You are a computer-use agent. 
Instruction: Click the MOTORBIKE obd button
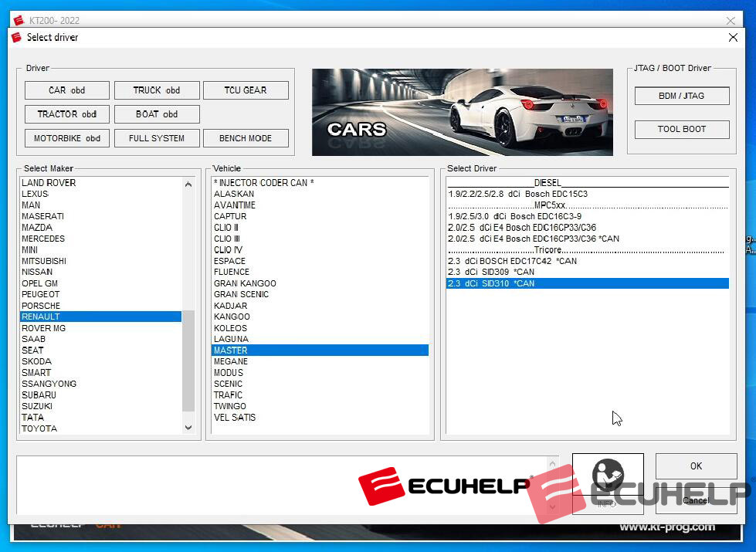(x=67, y=138)
